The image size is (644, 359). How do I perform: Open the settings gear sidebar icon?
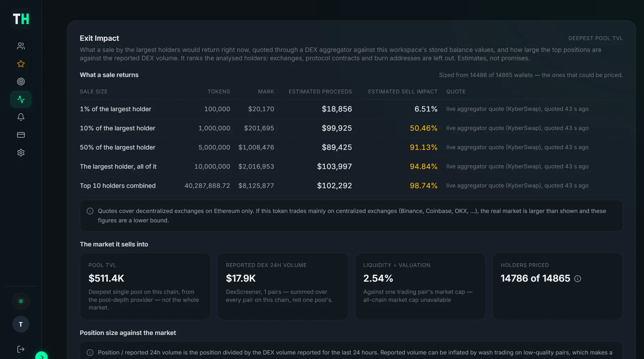coord(21,153)
